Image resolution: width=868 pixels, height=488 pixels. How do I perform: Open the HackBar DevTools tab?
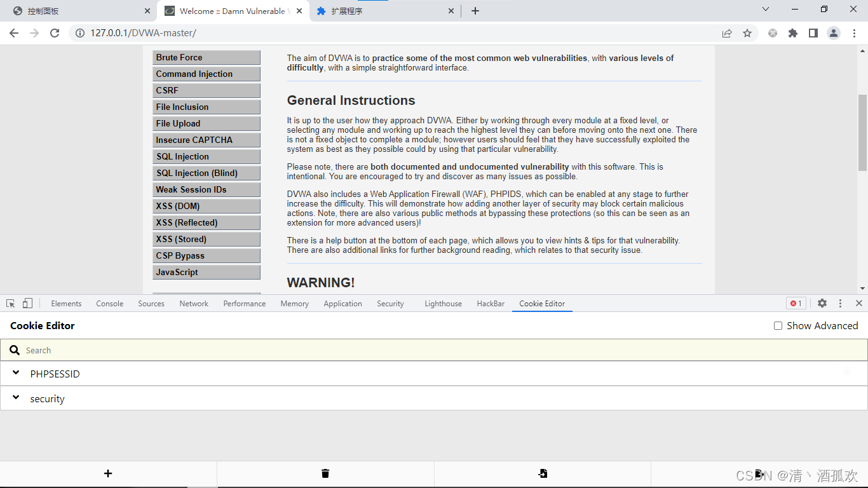point(491,304)
